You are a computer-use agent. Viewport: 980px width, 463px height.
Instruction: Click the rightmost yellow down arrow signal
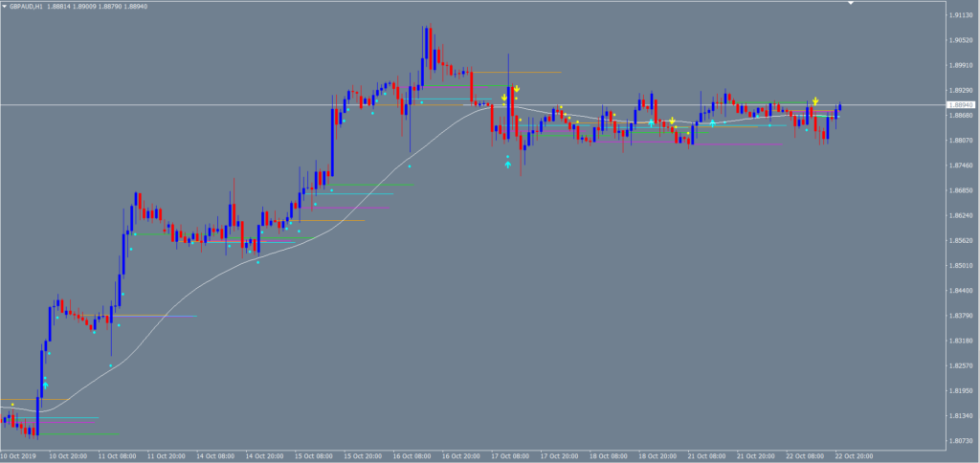[815, 100]
